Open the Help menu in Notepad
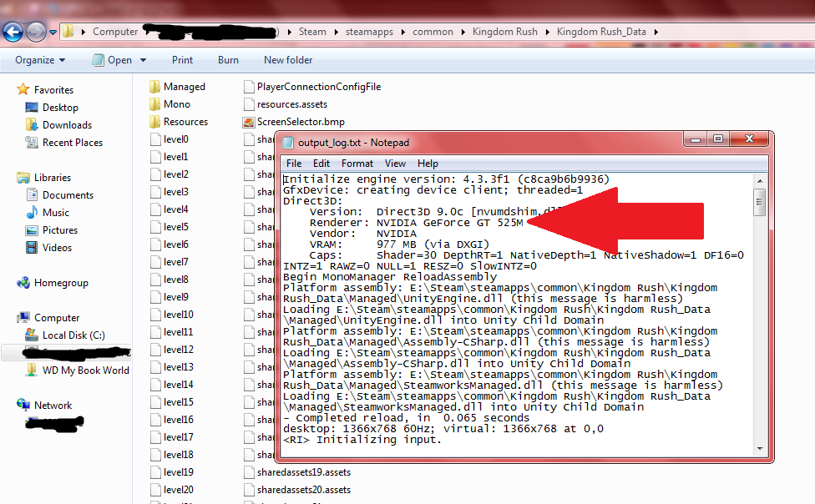Image resolution: width=815 pixels, height=504 pixels. tap(428, 164)
